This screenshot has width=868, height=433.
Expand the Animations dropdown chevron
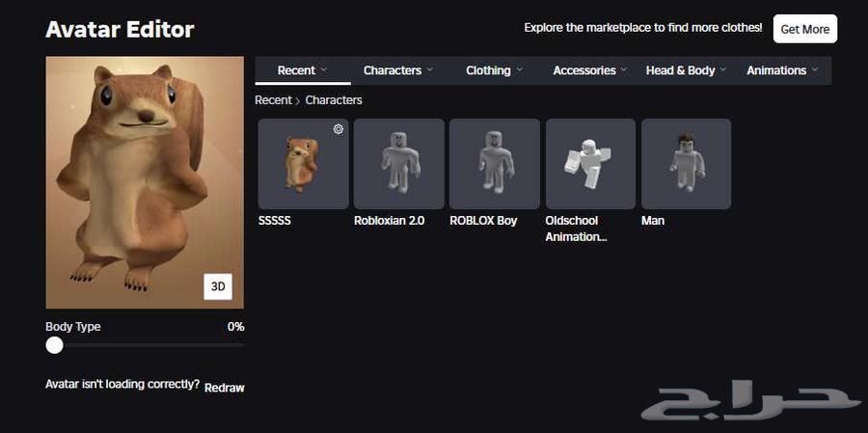pos(814,69)
